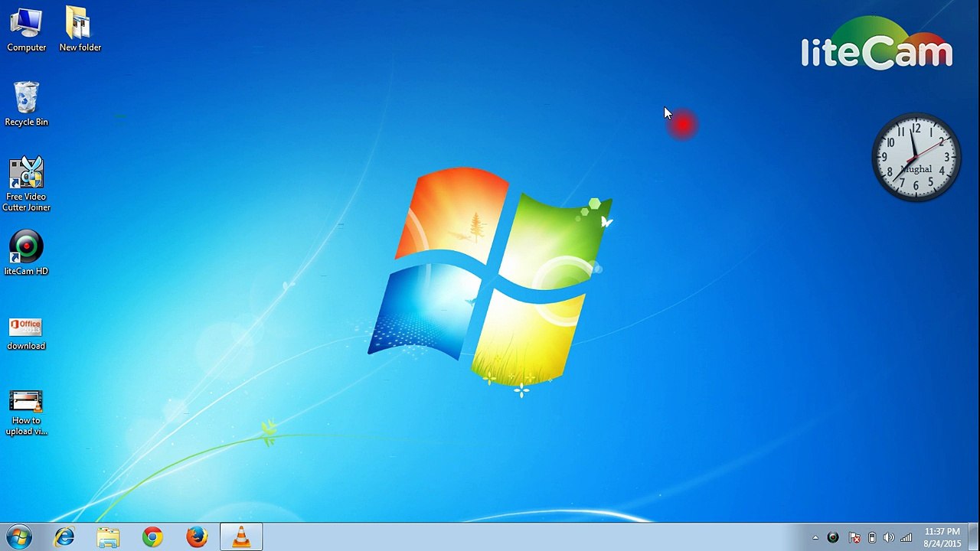Launch Mozilla Firefox from the taskbar

tap(197, 537)
